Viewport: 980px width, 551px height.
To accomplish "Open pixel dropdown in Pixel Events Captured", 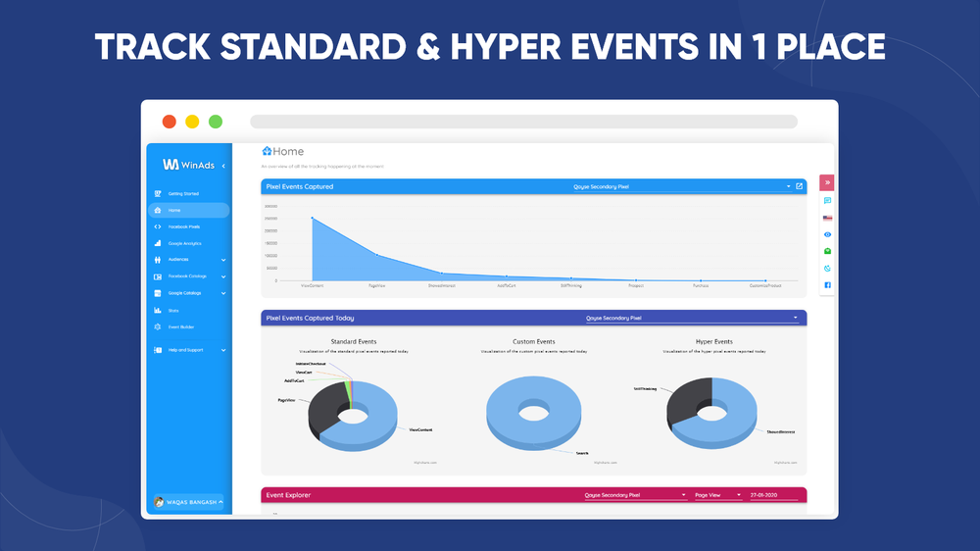I will (682, 186).
